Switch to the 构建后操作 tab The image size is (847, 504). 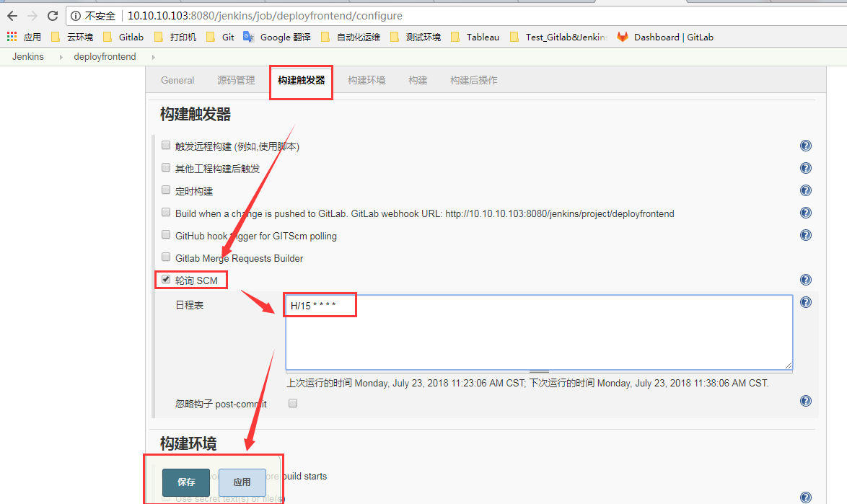tap(474, 81)
